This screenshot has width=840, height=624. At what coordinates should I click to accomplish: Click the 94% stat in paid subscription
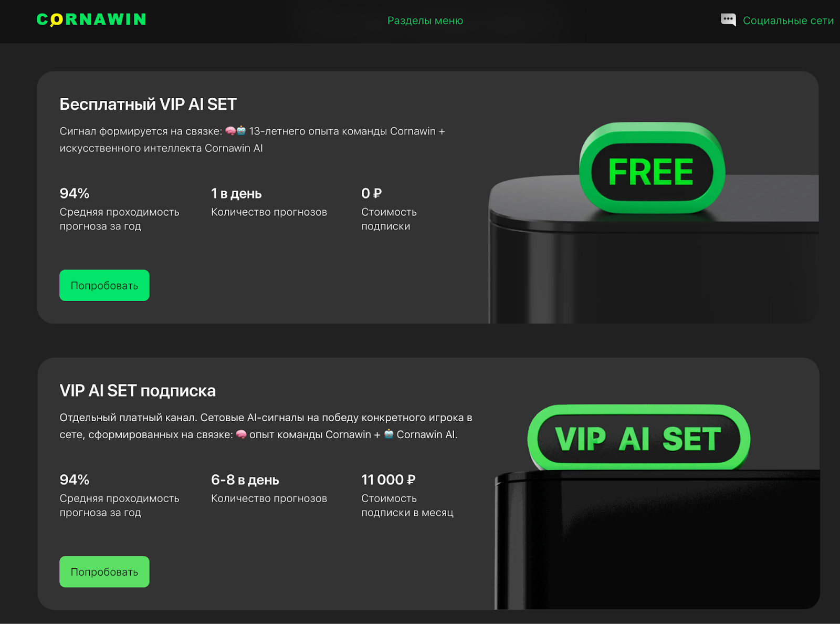(75, 480)
